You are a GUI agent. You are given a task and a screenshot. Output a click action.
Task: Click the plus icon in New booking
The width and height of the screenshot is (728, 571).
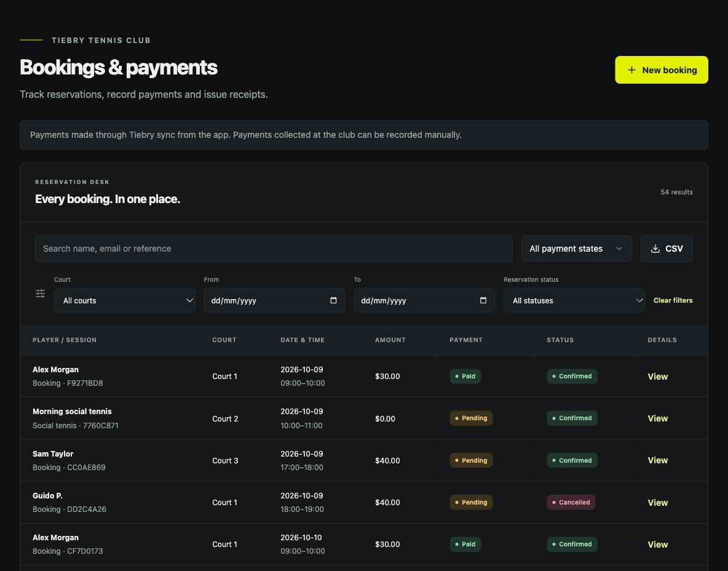click(x=631, y=70)
